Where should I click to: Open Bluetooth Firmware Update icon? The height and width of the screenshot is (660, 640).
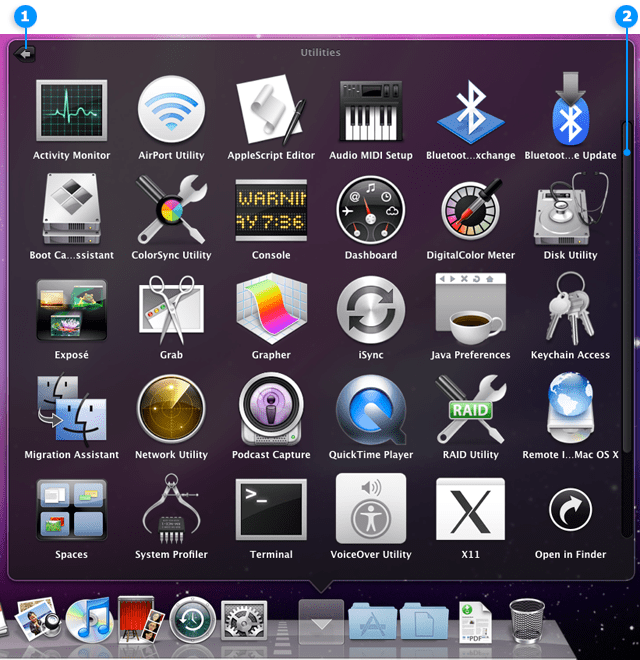point(571,109)
